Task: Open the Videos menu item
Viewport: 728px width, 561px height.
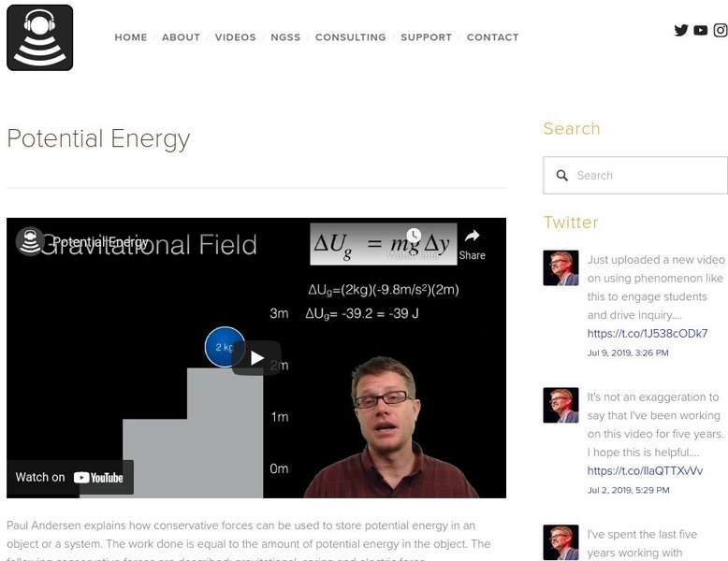Action: (235, 37)
